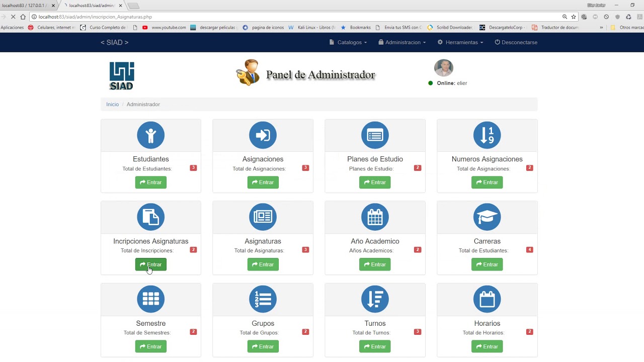This screenshot has width=644, height=362.
Task: Click the SIAD logo image
Action: (122, 76)
